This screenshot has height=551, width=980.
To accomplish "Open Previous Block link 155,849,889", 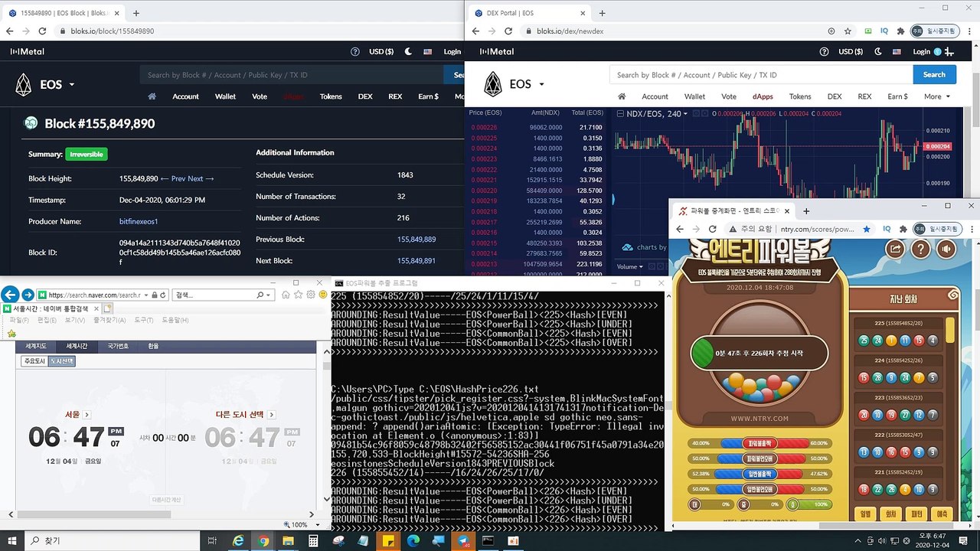I will pos(416,240).
